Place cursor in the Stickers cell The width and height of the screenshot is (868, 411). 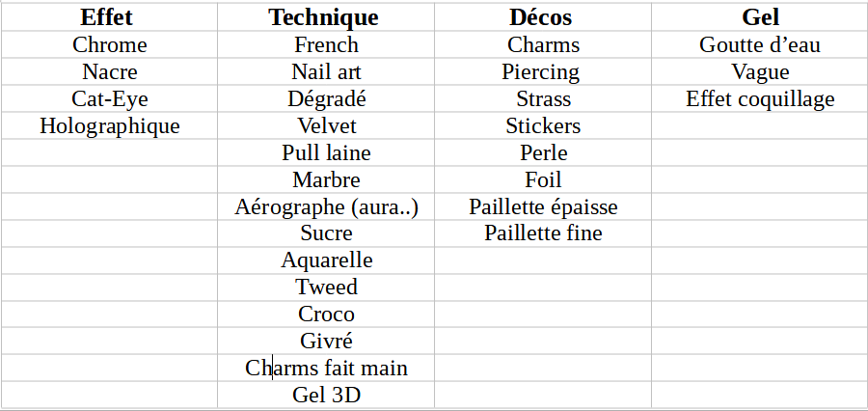coord(543,126)
